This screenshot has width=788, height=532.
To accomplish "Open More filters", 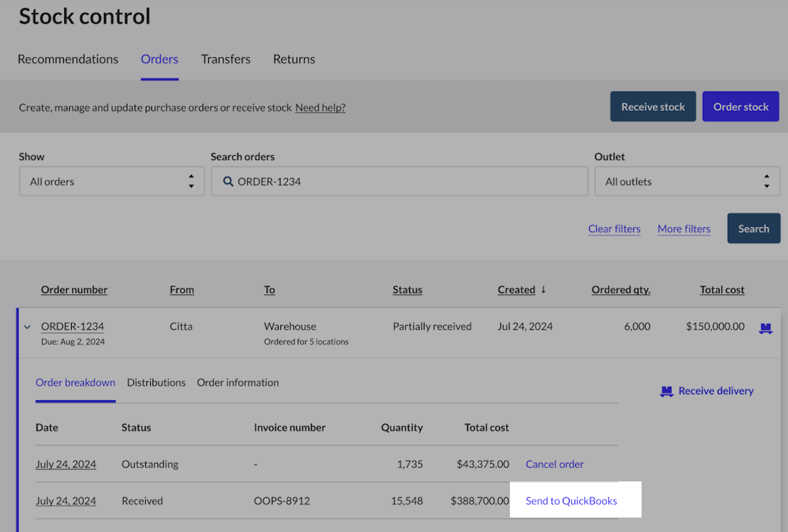I will pyautogui.click(x=684, y=229).
